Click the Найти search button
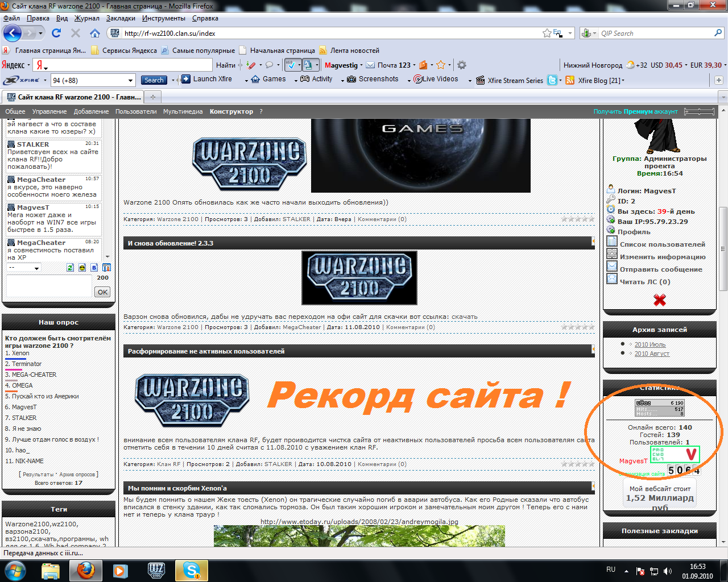 click(226, 65)
